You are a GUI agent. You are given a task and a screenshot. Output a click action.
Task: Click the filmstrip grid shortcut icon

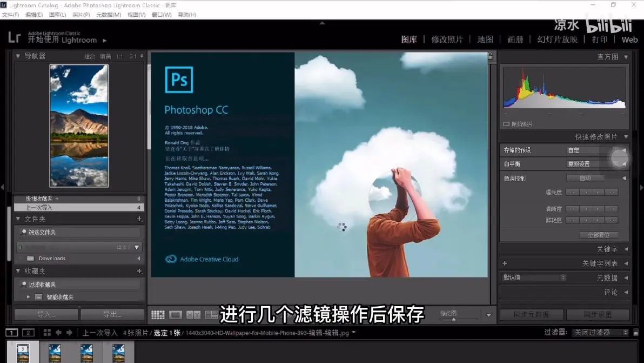(x=47, y=333)
